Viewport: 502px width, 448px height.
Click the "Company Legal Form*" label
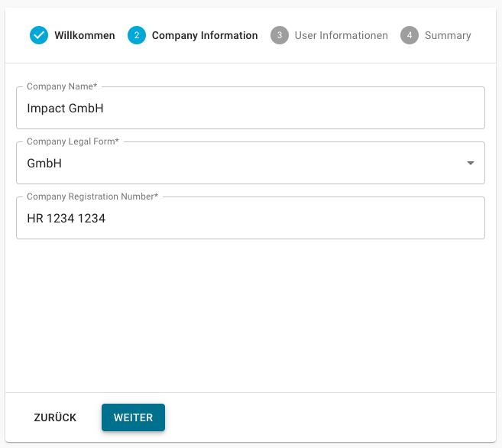[x=73, y=142]
